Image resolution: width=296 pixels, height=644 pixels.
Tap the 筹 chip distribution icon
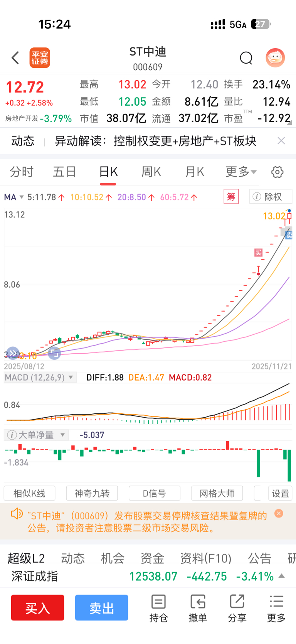(x=231, y=197)
